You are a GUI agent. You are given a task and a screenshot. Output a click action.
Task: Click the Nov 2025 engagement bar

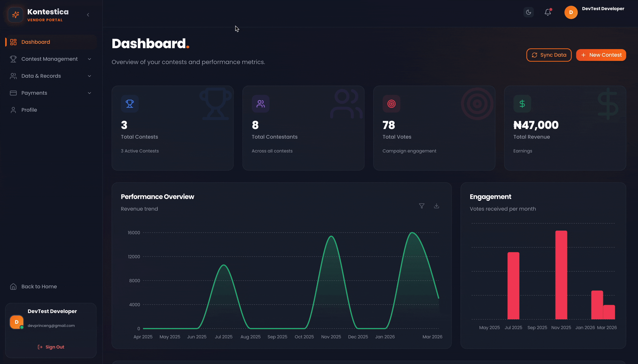561,275
